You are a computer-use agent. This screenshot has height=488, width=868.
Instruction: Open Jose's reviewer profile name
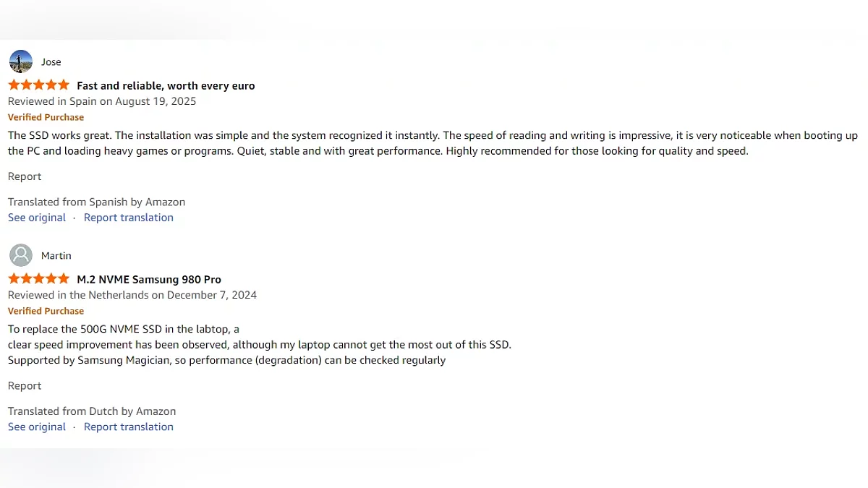51,62
